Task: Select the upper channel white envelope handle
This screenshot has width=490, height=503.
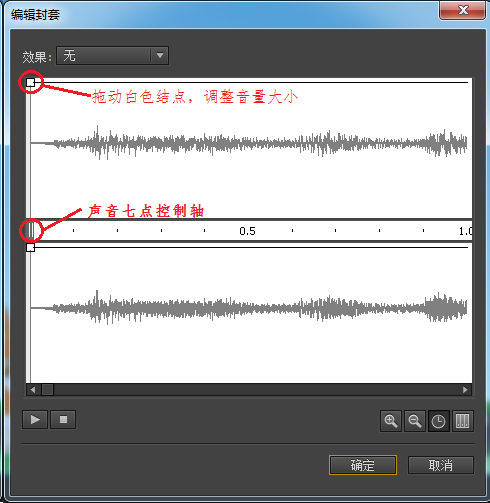Action: coord(30,82)
